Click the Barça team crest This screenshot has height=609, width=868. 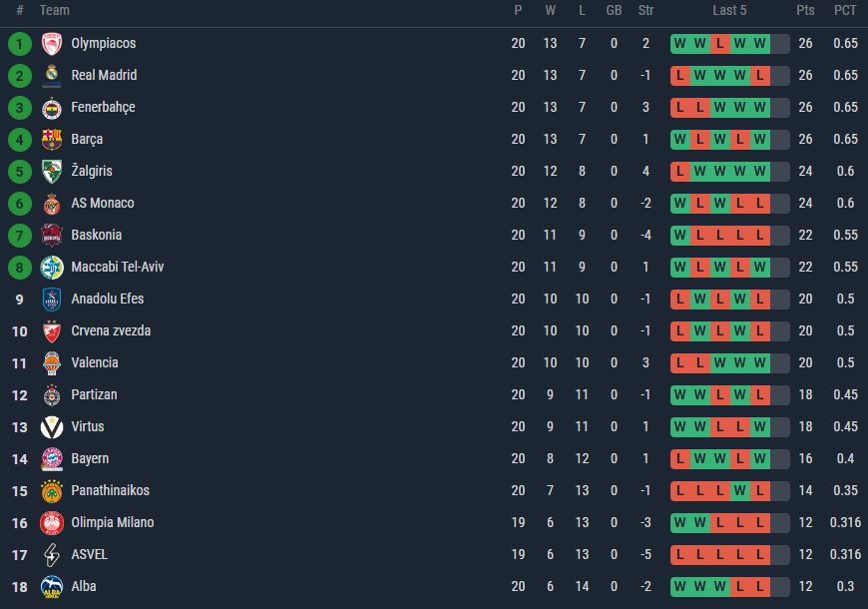52,139
